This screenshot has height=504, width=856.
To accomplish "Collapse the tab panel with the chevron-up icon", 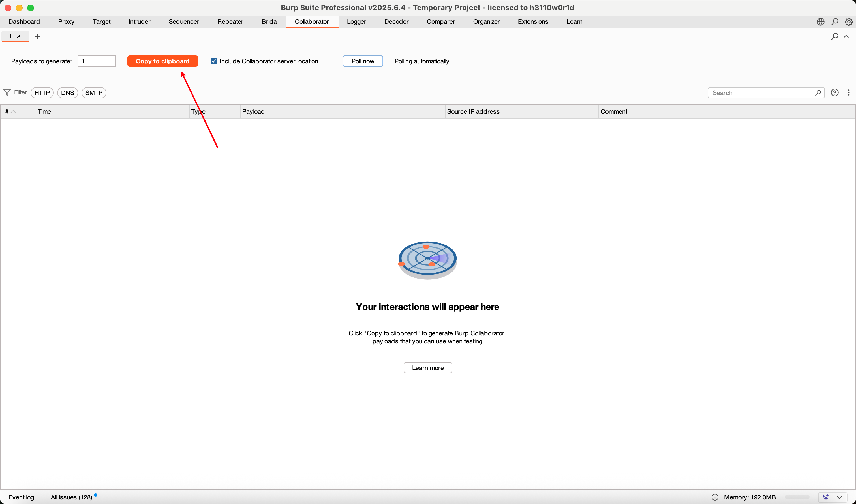I will pos(846,36).
